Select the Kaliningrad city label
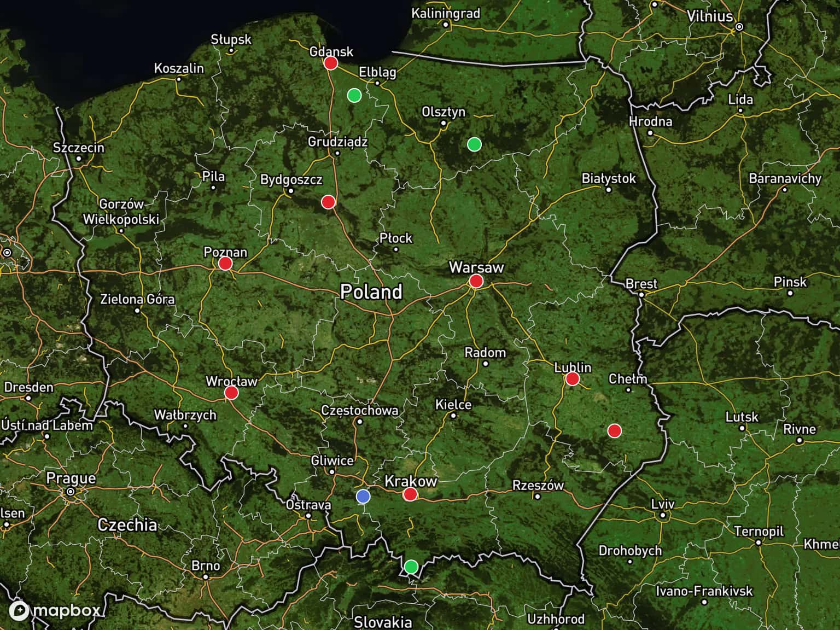Image resolution: width=840 pixels, height=630 pixels. click(446, 13)
